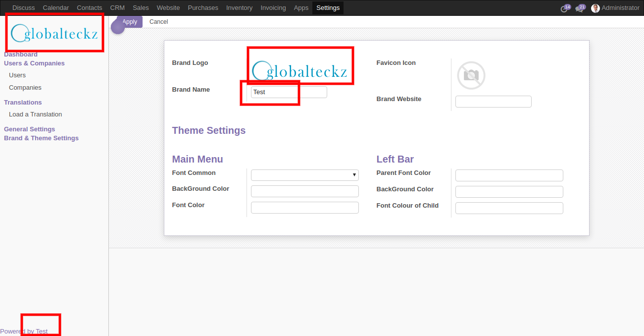Open the Invoicing menu
Screen dimensions: 644x336
click(x=273, y=8)
